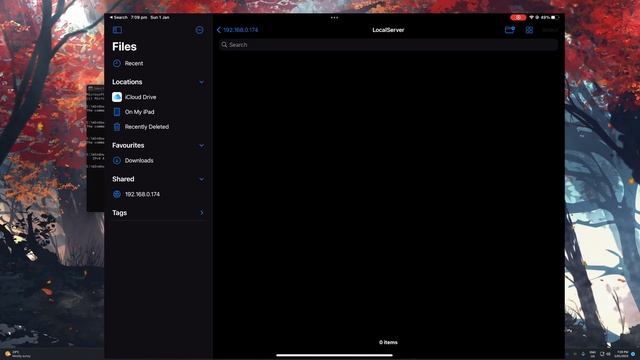Open Downloads favourite folder
Viewport: 640px width, 360px height.
(133, 160)
